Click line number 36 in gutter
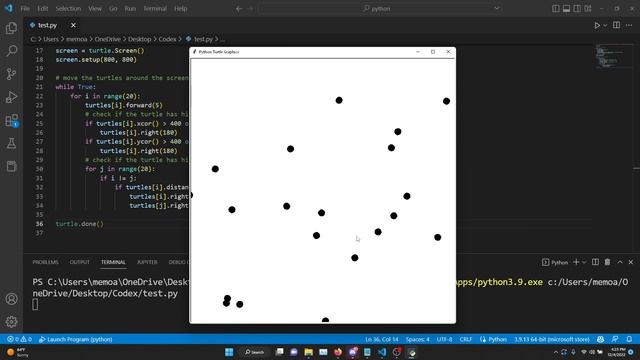Image resolution: width=640 pixels, height=360 pixels. click(x=39, y=224)
